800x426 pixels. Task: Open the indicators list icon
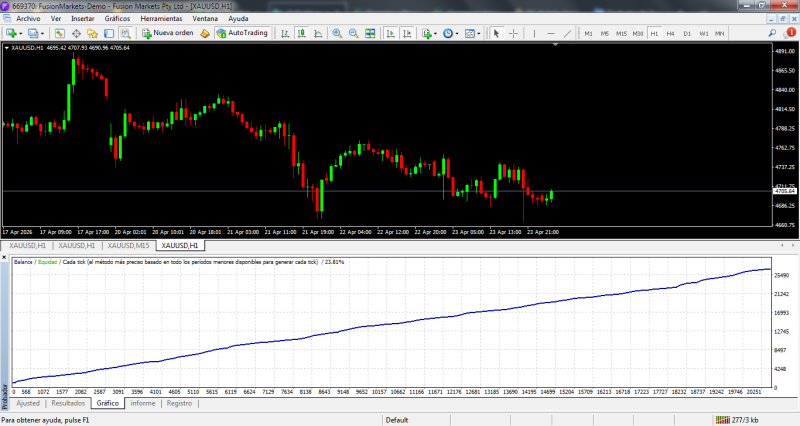click(427, 33)
